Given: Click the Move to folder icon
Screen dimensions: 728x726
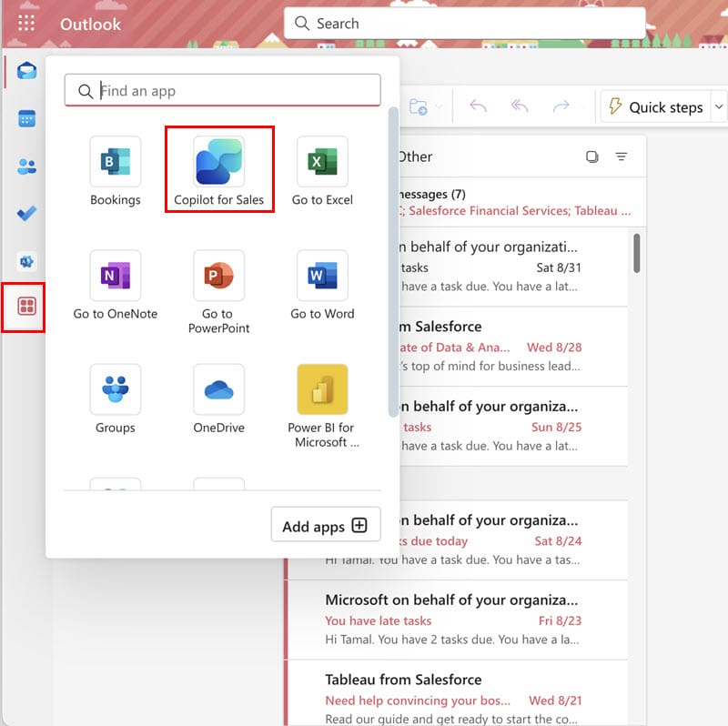Looking at the screenshot, I should pyautogui.click(x=418, y=106).
